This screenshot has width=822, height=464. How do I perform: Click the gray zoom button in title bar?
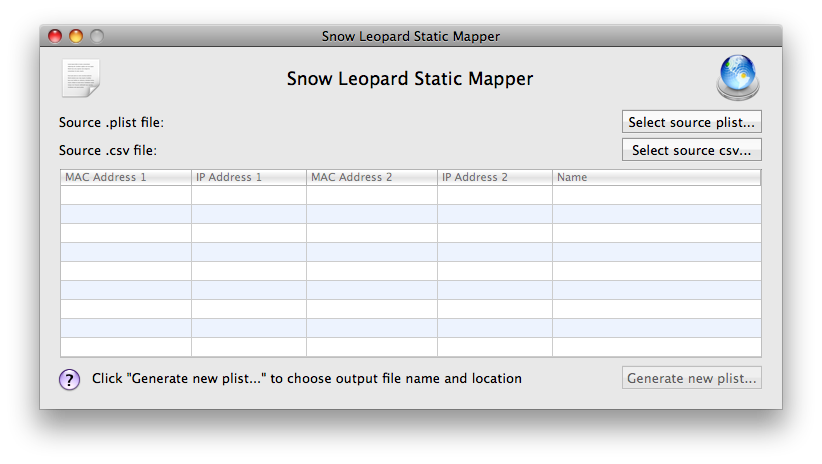point(97,36)
